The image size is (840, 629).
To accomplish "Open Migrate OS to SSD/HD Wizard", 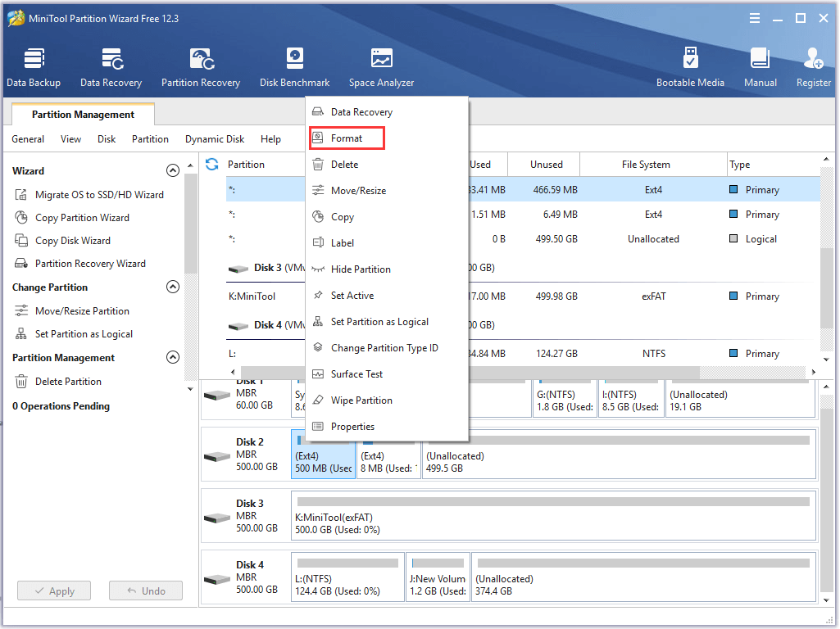I will (x=99, y=195).
